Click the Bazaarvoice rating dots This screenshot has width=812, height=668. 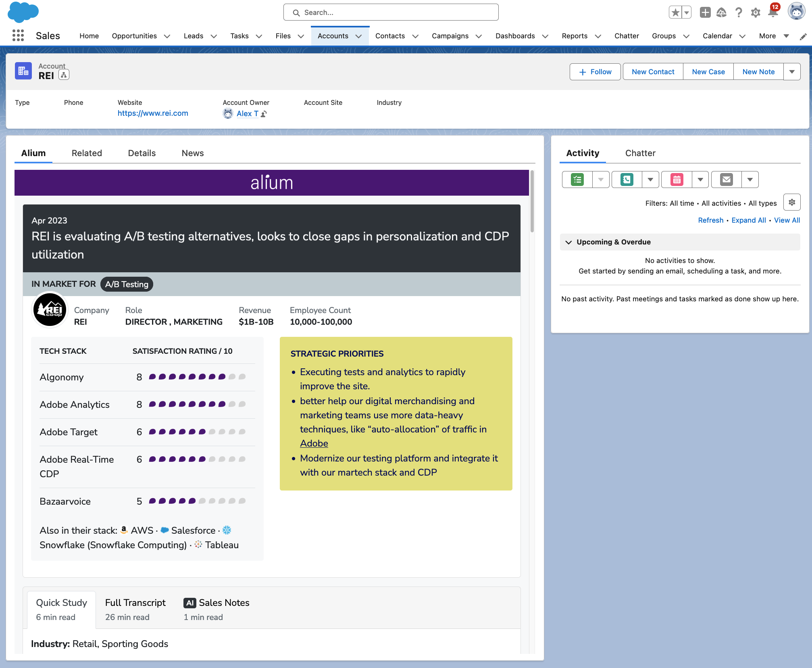197,501
